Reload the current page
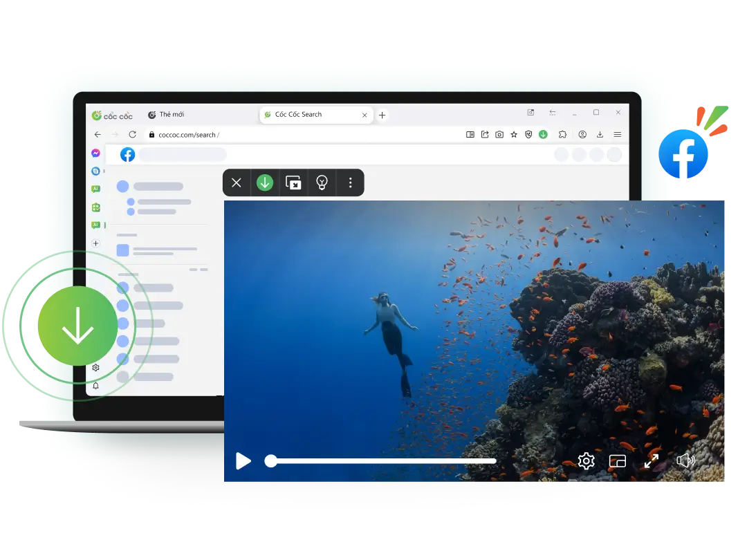Screen dimensions: 747x560 [x=132, y=135]
